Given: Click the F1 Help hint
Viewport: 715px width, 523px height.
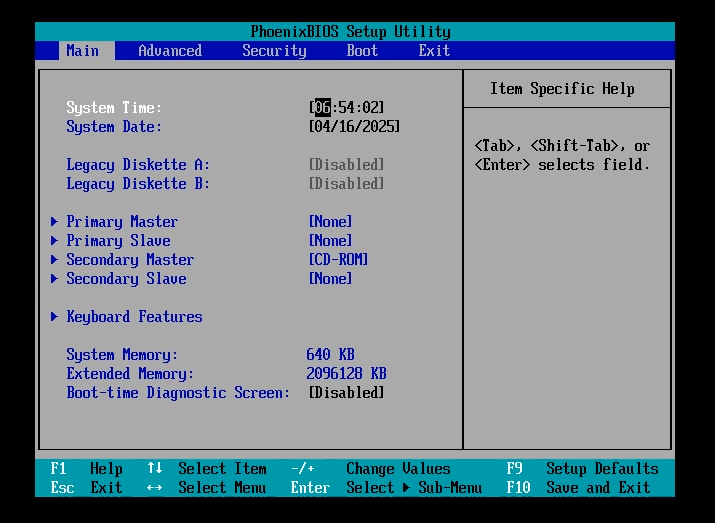Looking at the screenshot, I should [87, 469].
